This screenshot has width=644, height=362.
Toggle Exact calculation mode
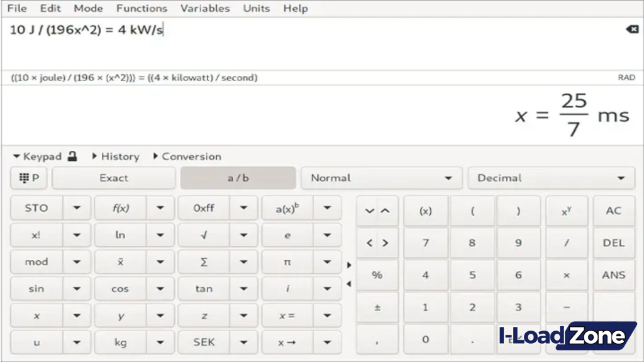[113, 177]
